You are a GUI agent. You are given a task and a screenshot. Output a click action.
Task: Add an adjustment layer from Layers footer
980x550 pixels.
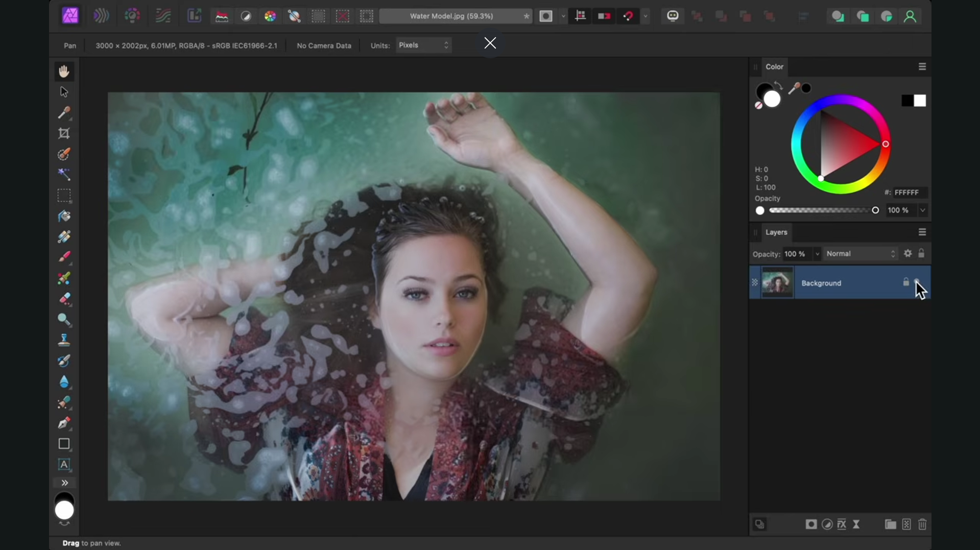pyautogui.click(x=827, y=524)
